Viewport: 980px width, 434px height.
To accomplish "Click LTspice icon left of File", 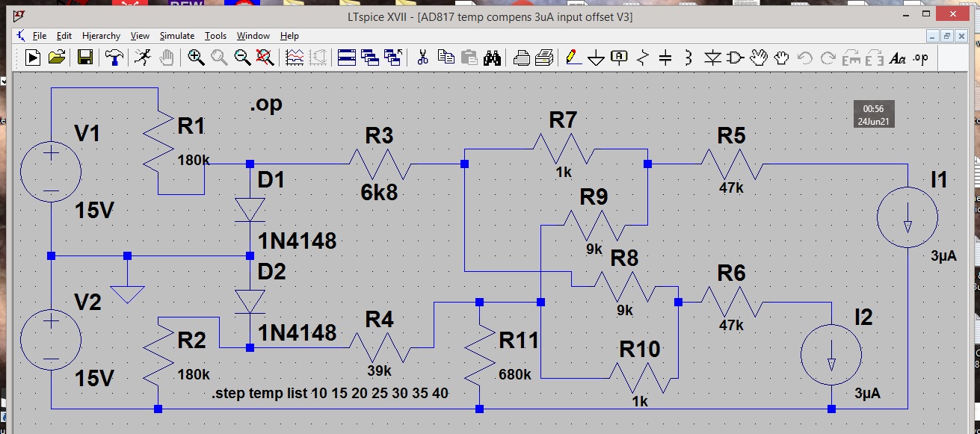I will coord(20,36).
